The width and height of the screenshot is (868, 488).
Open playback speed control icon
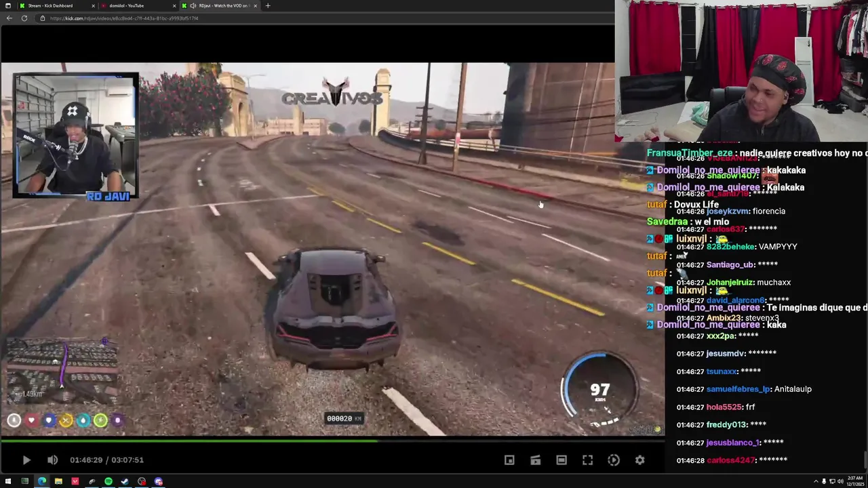614,460
